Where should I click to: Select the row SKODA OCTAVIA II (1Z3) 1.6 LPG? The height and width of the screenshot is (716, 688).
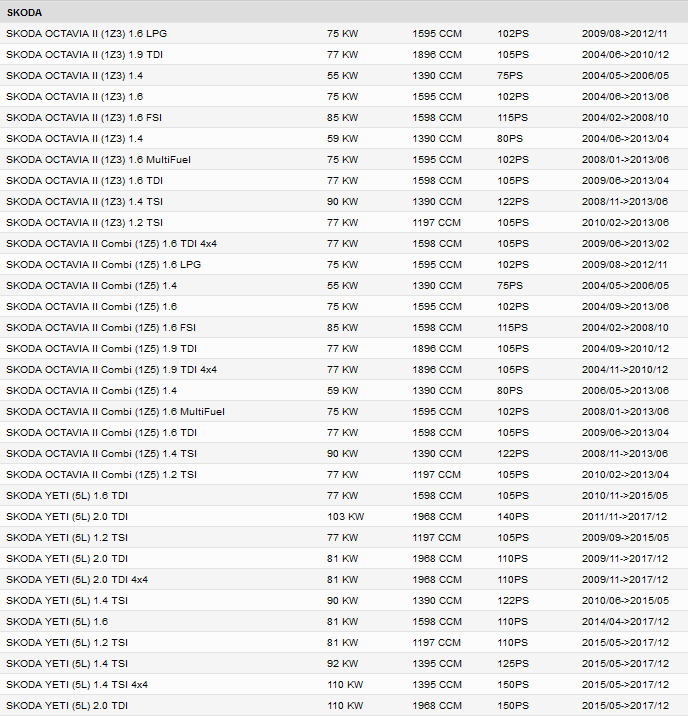[x=344, y=34]
